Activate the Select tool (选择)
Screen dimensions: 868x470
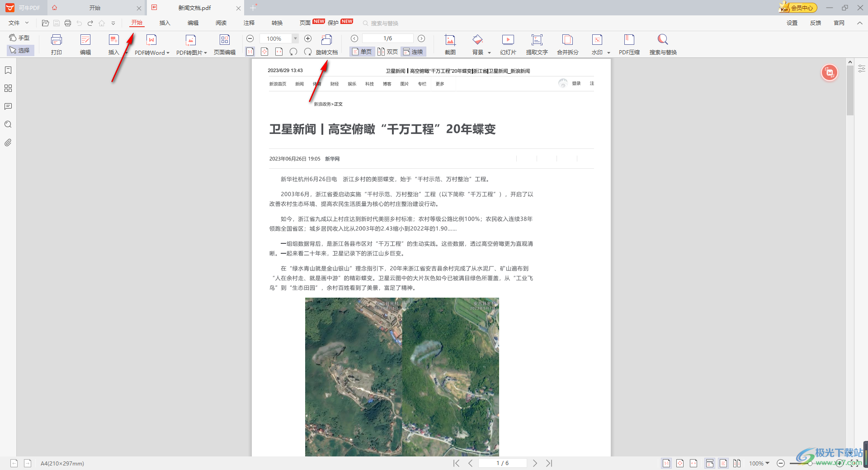[x=20, y=50]
